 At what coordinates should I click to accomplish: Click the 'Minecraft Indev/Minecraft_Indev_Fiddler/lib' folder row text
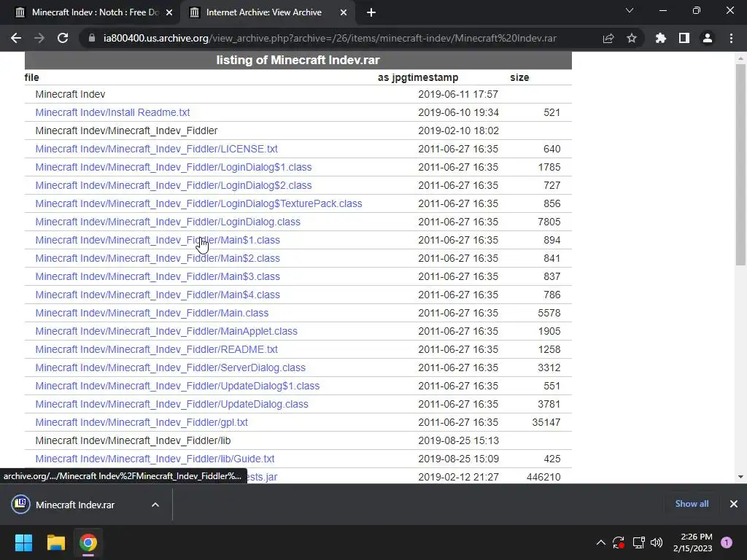pos(133,440)
